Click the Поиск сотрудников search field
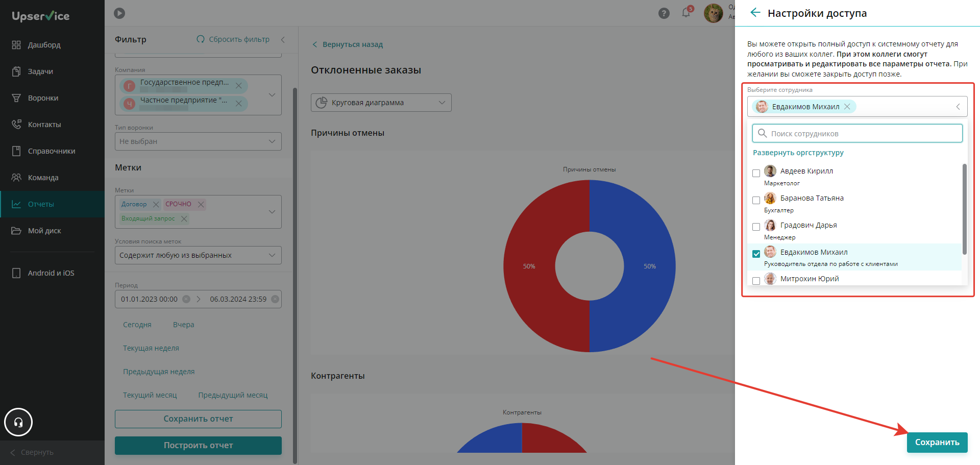Screen dimensions: 980x465 click(x=857, y=134)
